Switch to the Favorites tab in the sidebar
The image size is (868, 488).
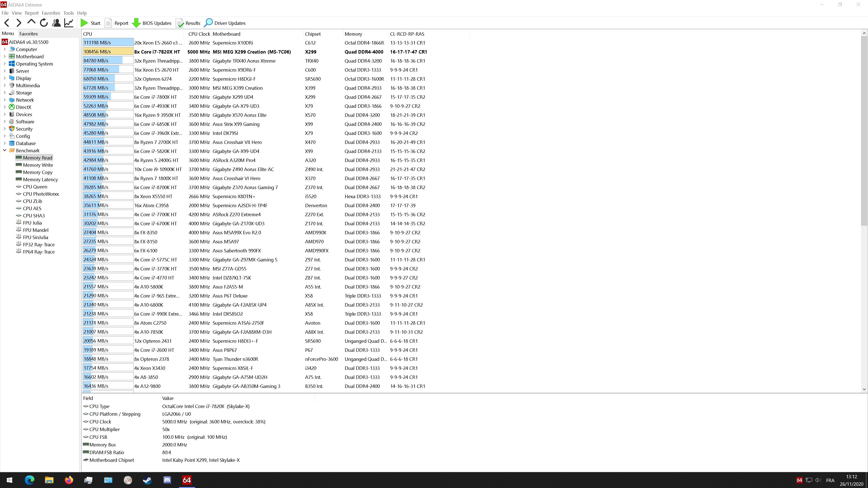[28, 34]
